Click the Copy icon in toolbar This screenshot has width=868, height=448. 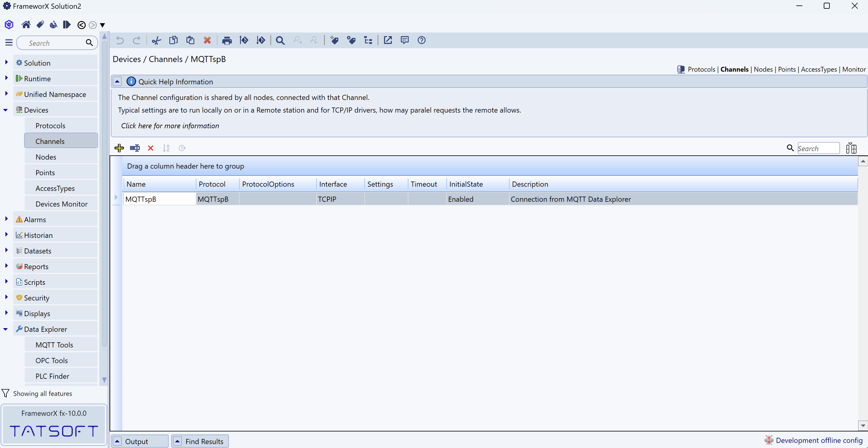click(x=173, y=40)
